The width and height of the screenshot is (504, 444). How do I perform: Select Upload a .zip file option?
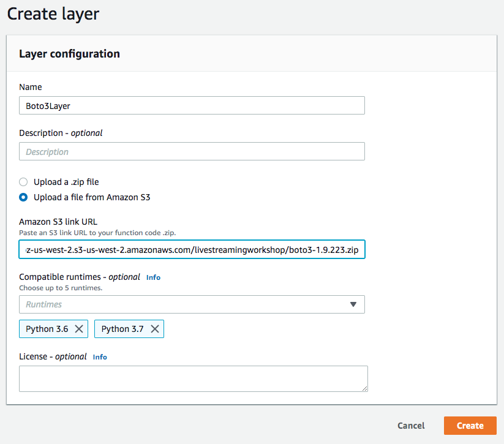tap(23, 182)
